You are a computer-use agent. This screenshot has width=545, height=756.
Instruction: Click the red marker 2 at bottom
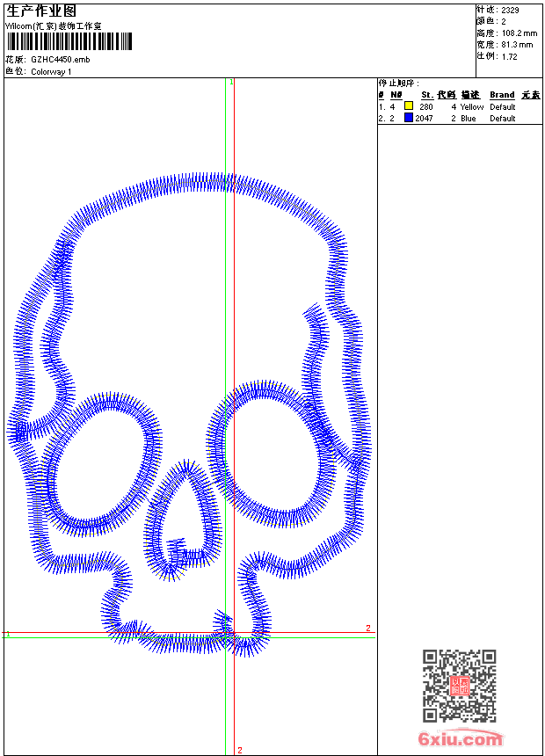[x=239, y=750]
